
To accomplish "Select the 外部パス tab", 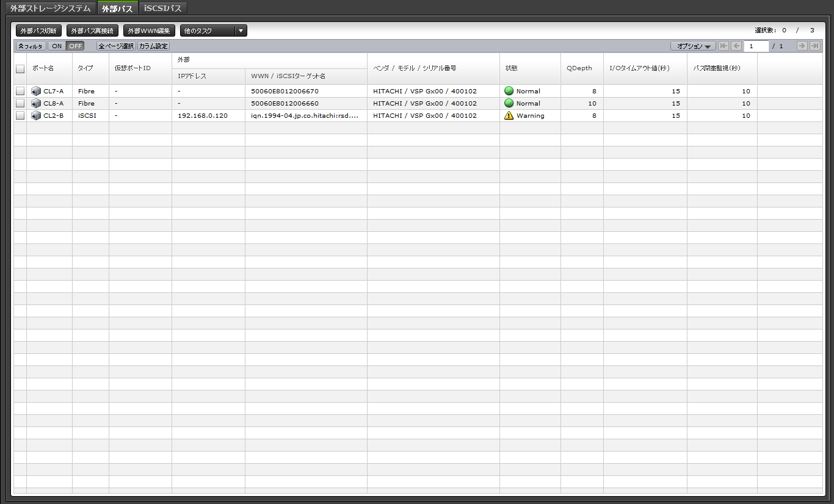I will [118, 9].
